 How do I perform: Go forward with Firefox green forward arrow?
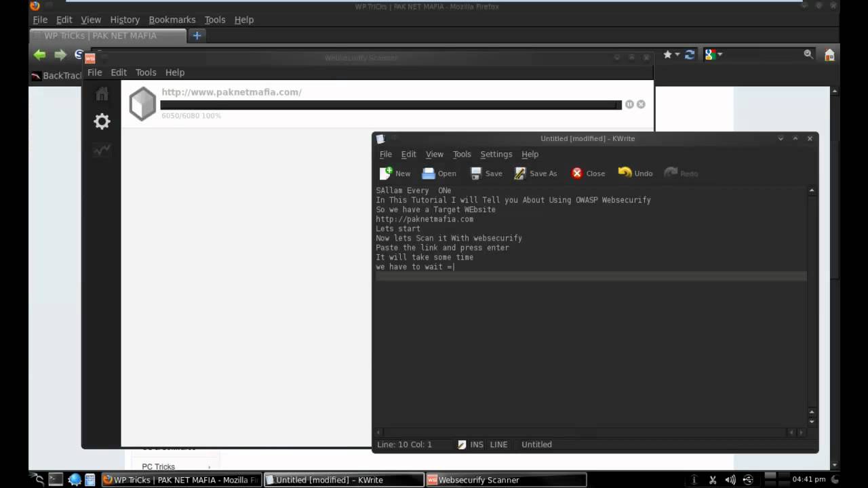point(60,55)
